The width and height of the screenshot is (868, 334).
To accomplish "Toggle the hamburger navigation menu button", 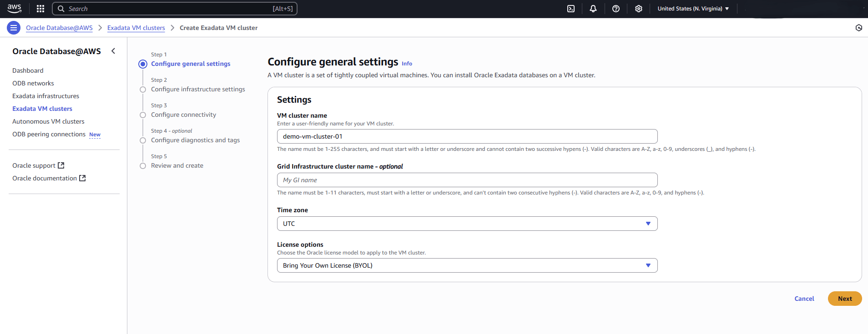I will point(14,28).
